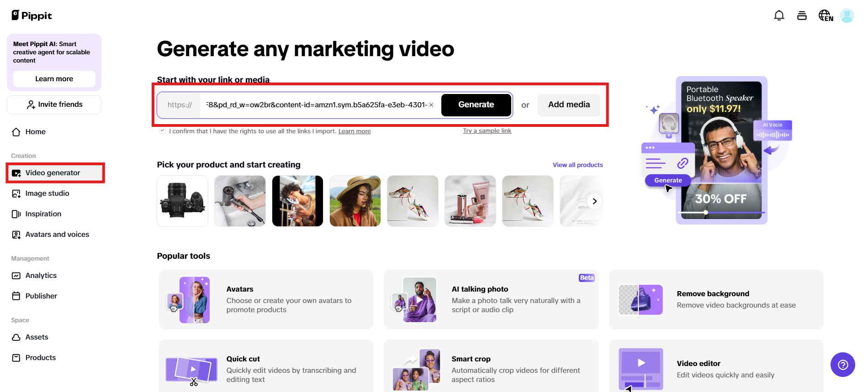Open the Smart crop tool card
The height and width of the screenshot is (392, 868).
(491, 366)
